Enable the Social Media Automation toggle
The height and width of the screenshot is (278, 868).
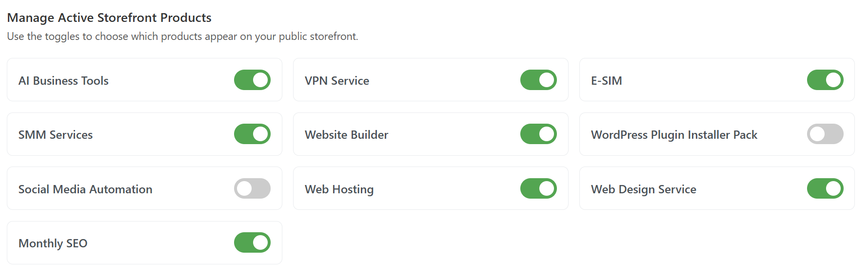[252, 188]
